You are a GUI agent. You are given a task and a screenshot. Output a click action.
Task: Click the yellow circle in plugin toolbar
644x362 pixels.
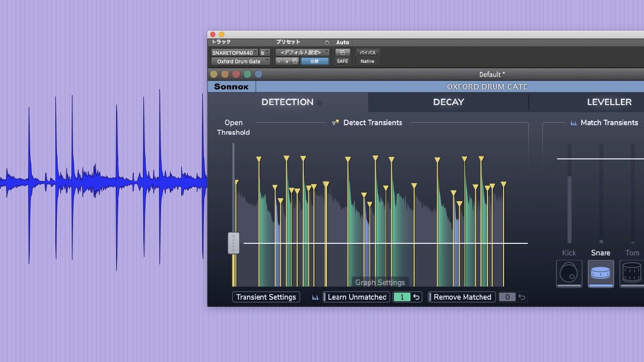[214, 74]
